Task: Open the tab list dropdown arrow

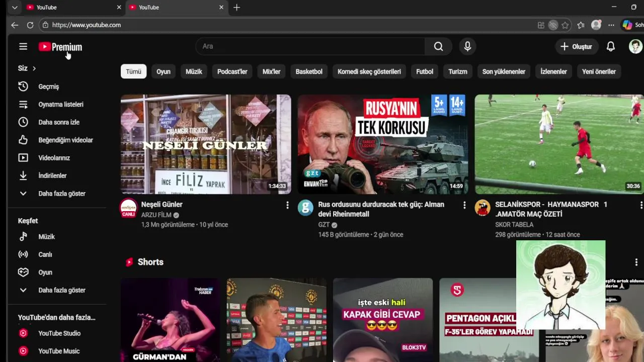Action: (15, 8)
